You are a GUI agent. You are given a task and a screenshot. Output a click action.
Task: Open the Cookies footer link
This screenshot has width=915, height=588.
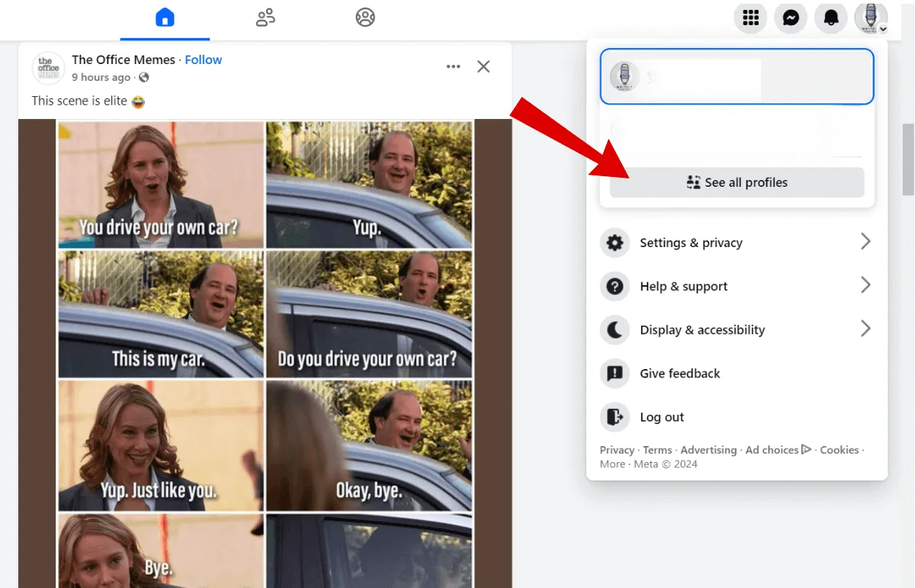click(840, 450)
